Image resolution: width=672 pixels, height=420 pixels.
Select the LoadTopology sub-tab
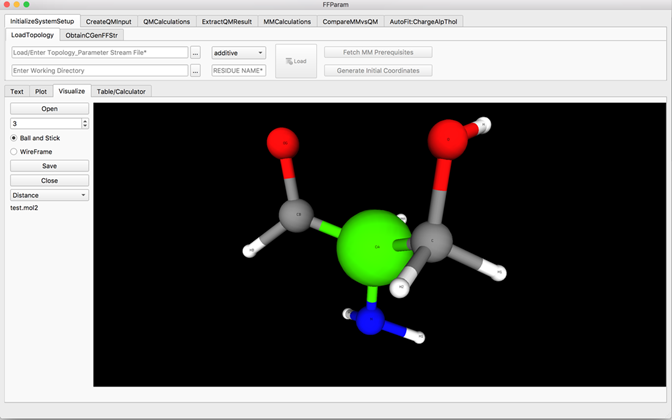point(33,35)
